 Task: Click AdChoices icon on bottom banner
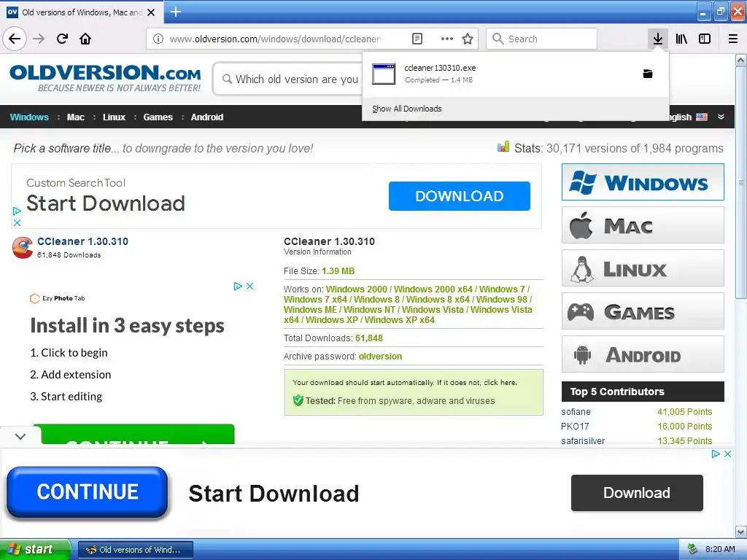[x=716, y=454]
